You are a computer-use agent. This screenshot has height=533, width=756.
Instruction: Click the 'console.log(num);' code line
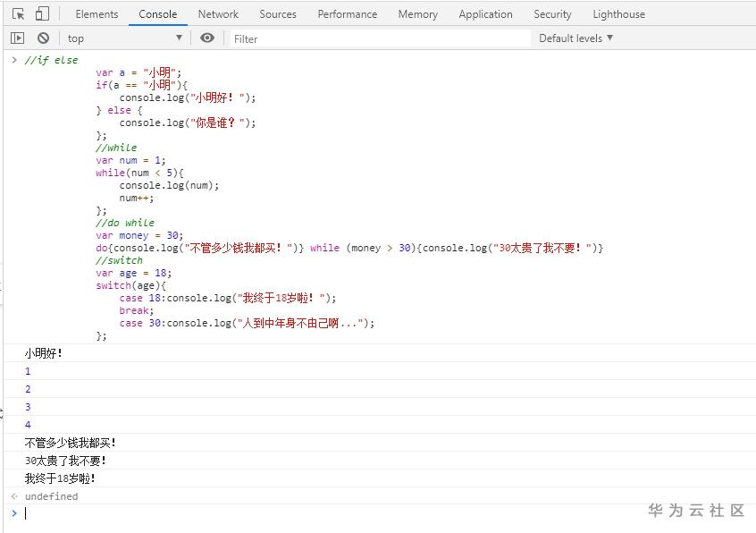[x=169, y=185]
